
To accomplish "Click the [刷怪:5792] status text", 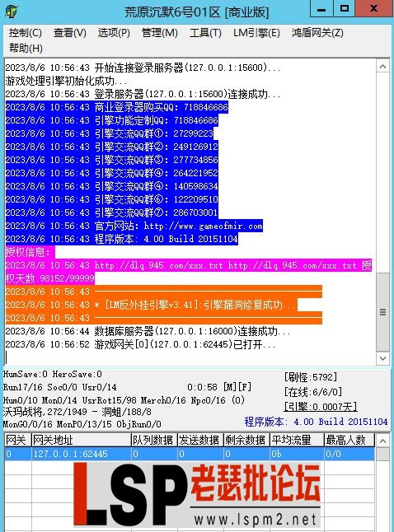I will [311, 377].
